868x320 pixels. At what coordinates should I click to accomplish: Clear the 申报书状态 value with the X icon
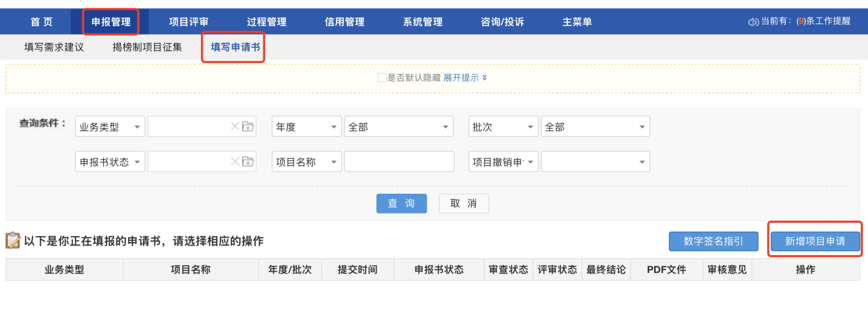235,162
